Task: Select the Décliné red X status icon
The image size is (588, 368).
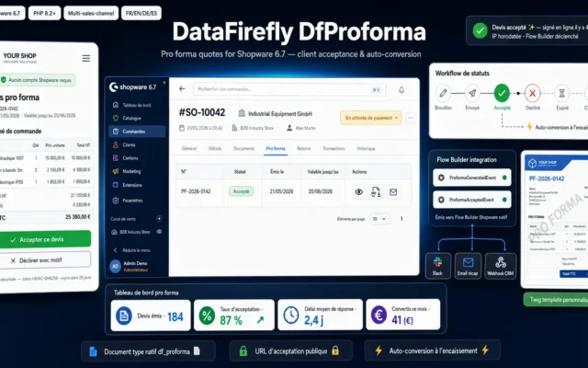Action: pos(532,93)
